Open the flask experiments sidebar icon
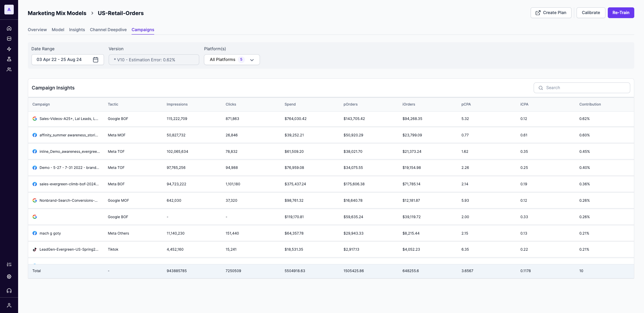The image size is (644, 313). (x=9, y=59)
